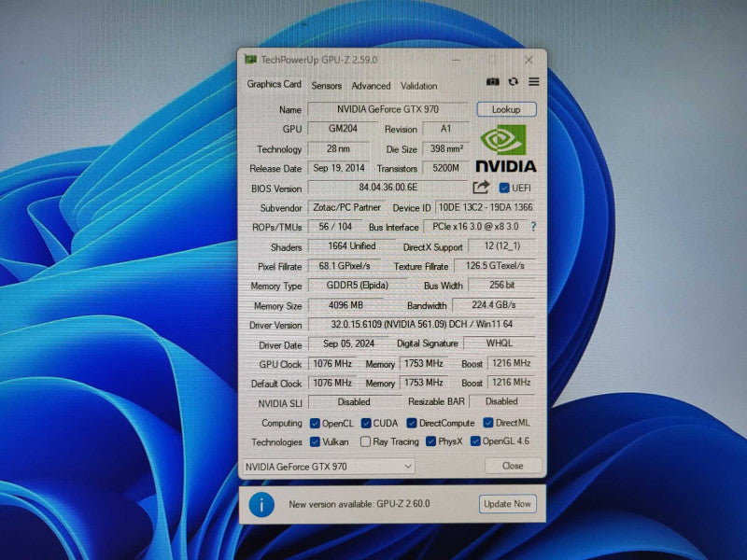Click the Memory Size value 4096 MB

[345, 305]
